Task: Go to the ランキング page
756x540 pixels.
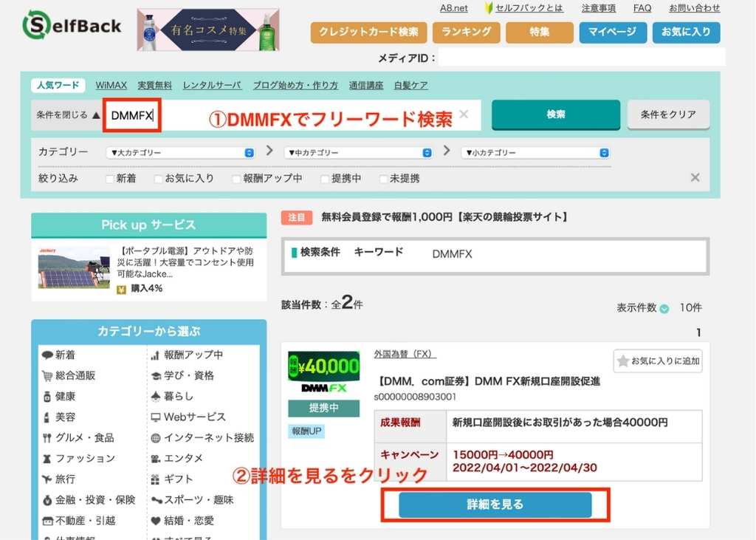Action: [467, 33]
